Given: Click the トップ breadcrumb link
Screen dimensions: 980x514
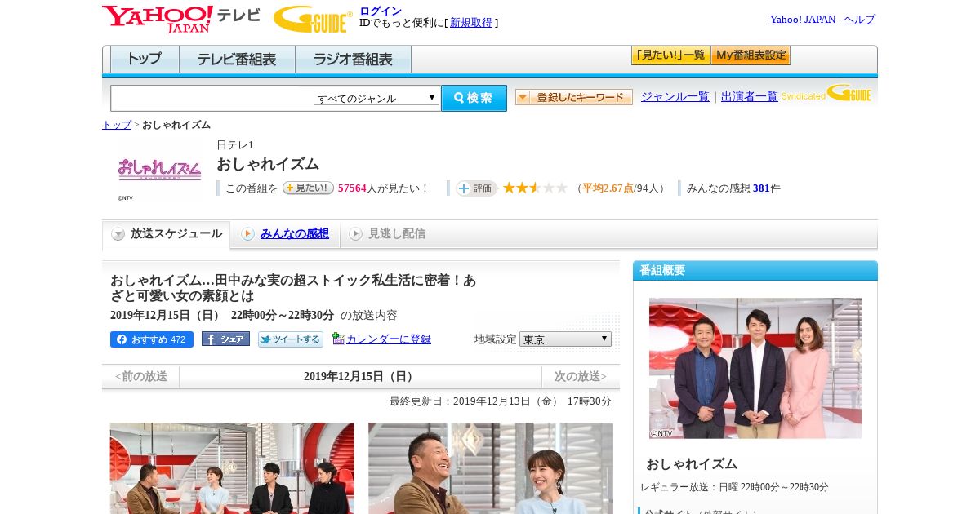Looking at the screenshot, I should pos(117,125).
